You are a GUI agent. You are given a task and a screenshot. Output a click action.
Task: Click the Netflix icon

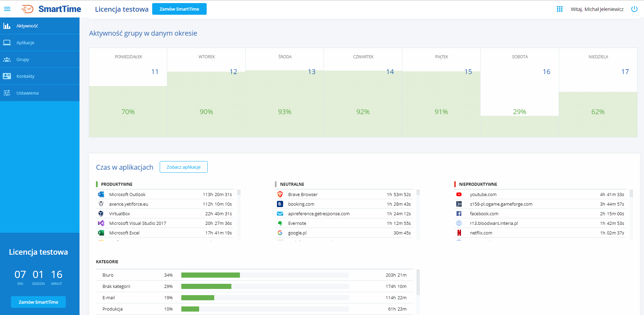click(x=459, y=233)
